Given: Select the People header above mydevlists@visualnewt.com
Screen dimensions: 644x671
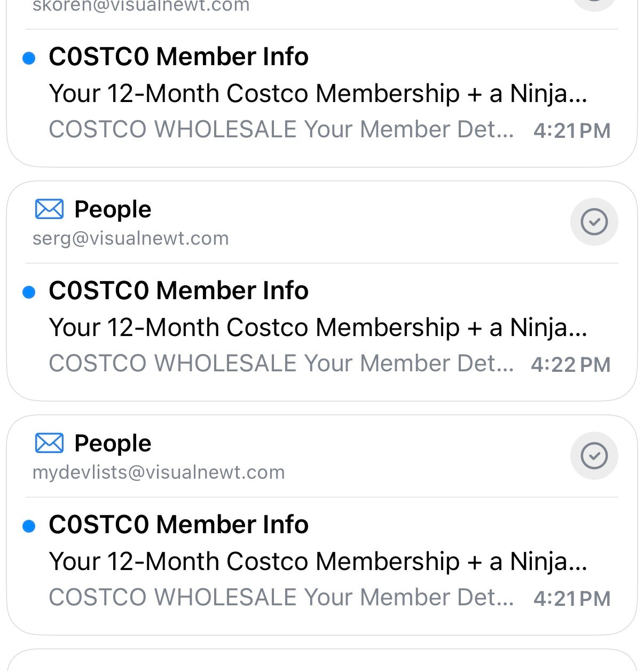Looking at the screenshot, I should (113, 443).
